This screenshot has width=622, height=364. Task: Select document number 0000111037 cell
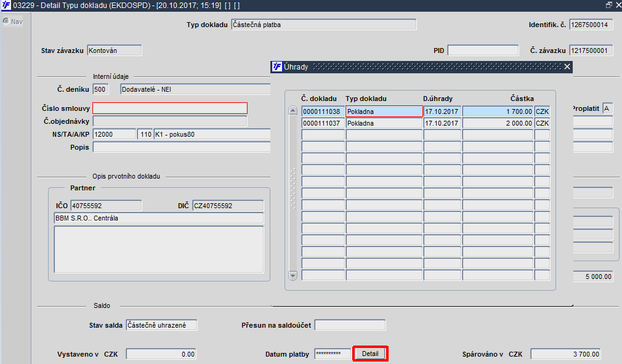pyautogui.click(x=323, y=123)
